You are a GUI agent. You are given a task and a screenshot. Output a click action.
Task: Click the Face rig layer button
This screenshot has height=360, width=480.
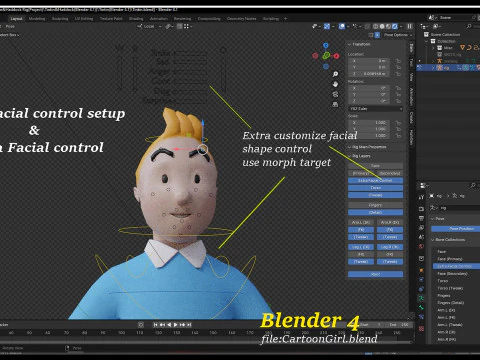375,166
